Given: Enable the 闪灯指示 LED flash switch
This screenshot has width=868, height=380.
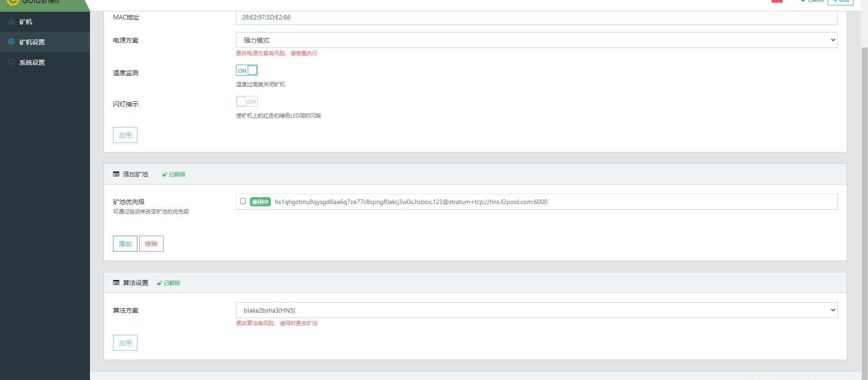Looking at the screenshot, I should (x=246, y=102).
